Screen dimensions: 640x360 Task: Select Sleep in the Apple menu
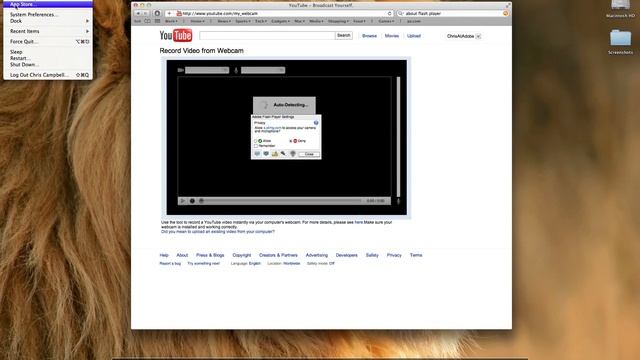pyautogui.click(x=48, y=52)
